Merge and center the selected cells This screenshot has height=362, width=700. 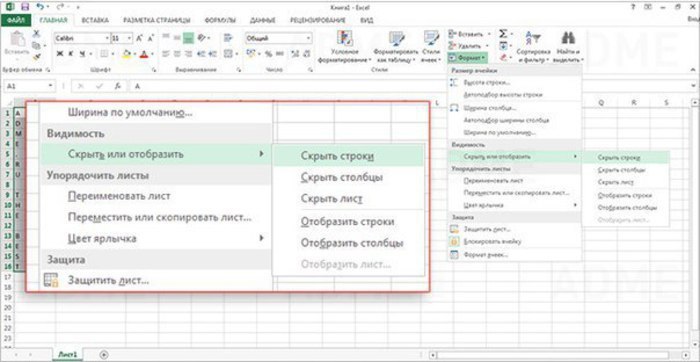point(228,54)
